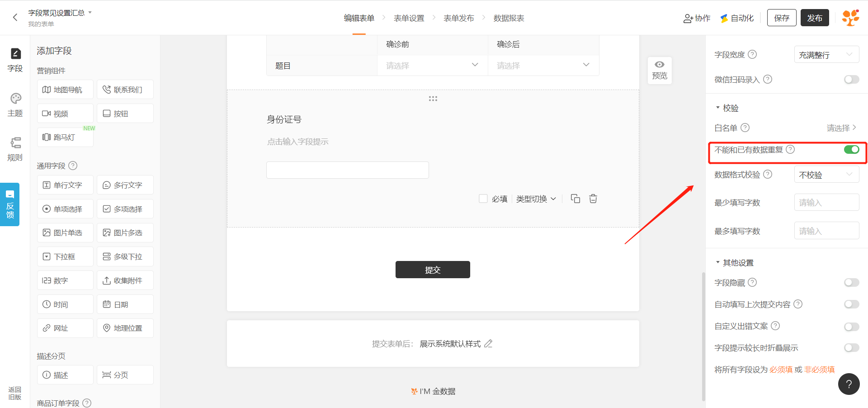Switch to the 表单设置 tab
Image resolution: width=868 pixels, height=408 pixels.
tap(409, 18)
